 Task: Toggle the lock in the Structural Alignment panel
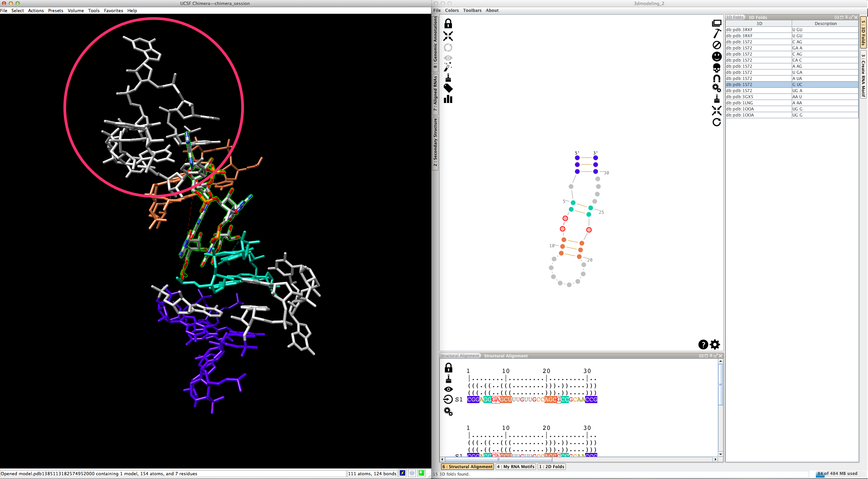448,368
